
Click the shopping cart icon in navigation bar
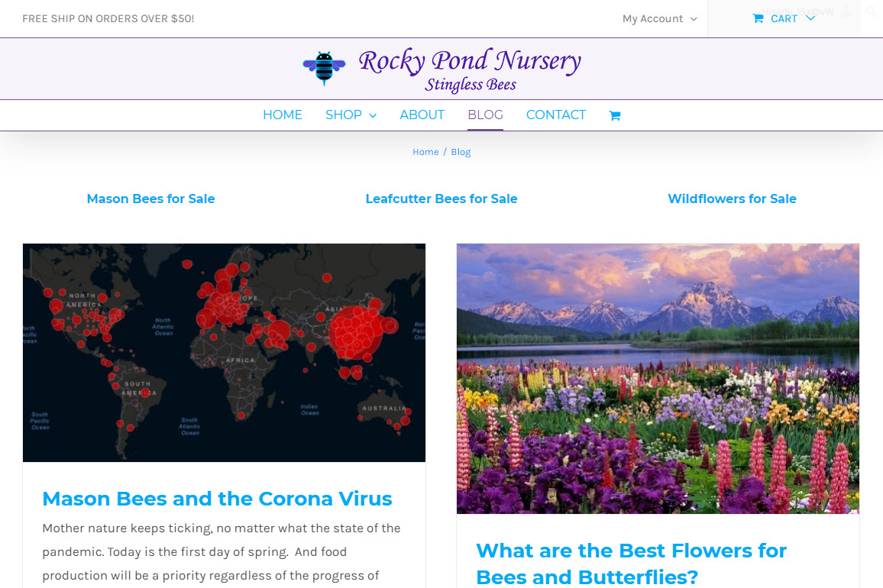[x=614, y=115]
